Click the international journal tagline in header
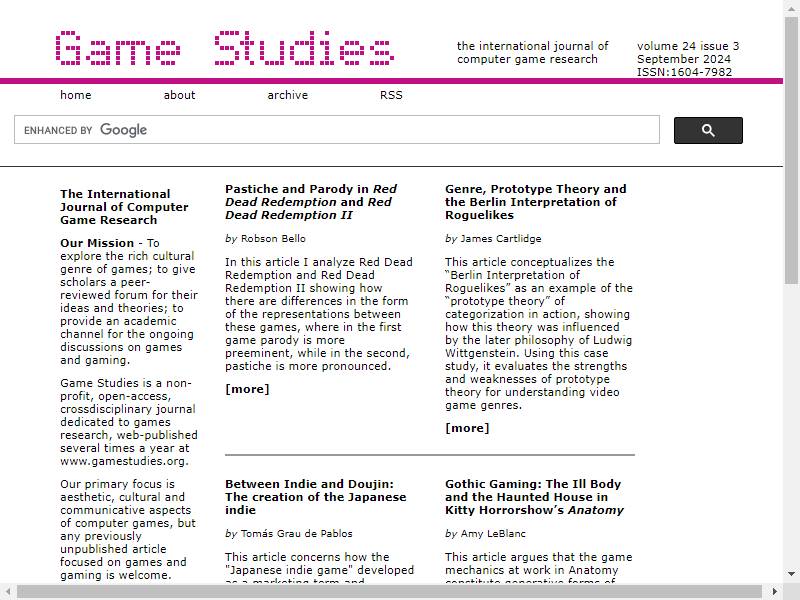The image size is (800, 600). tap(533, 53)
